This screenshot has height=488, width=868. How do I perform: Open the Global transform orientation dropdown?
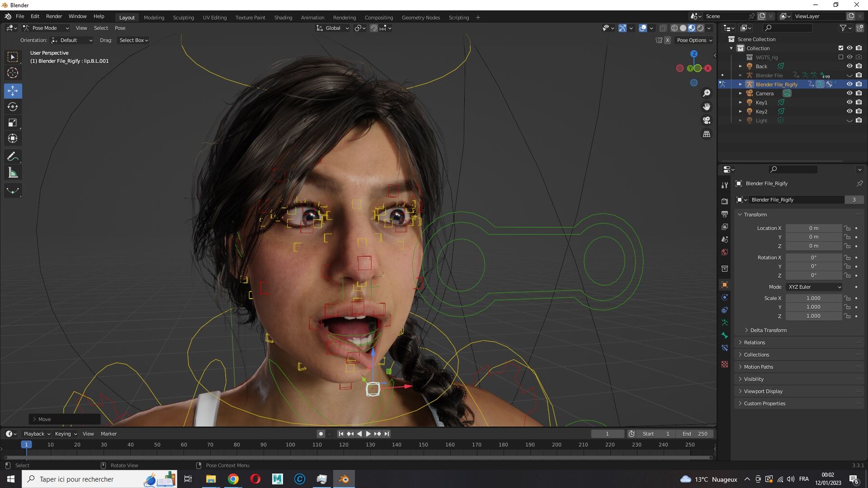[333, 28]
